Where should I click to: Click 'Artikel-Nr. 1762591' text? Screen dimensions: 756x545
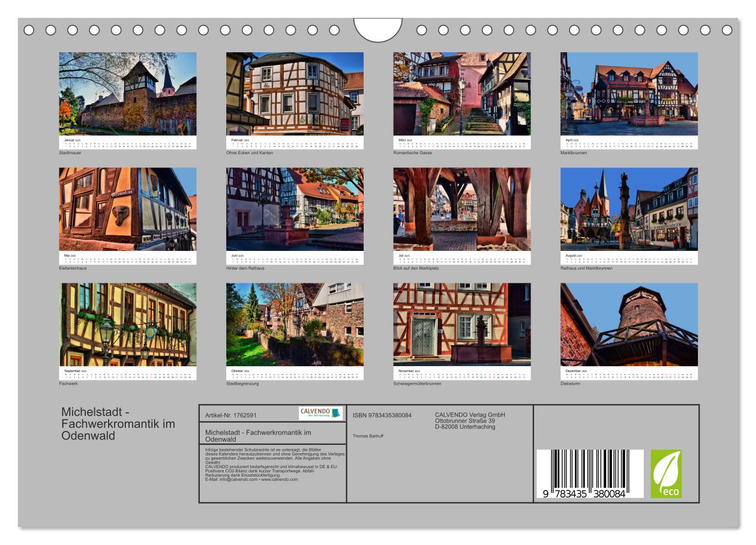[231, 415]
